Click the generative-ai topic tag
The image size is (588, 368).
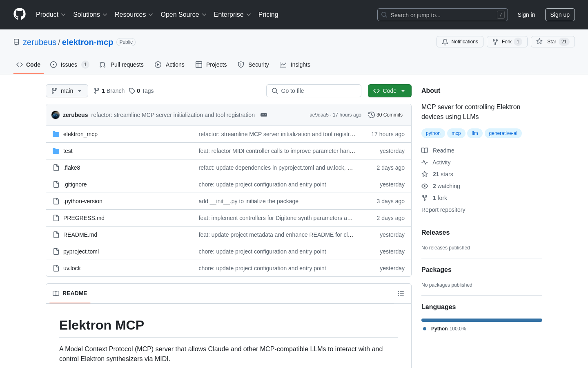pyautogui.click(x=503, y=133)
